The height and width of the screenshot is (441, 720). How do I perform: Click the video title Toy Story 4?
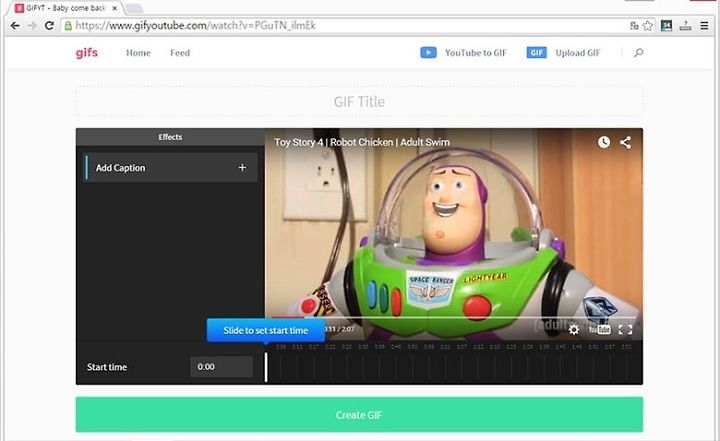click(362, 142)
